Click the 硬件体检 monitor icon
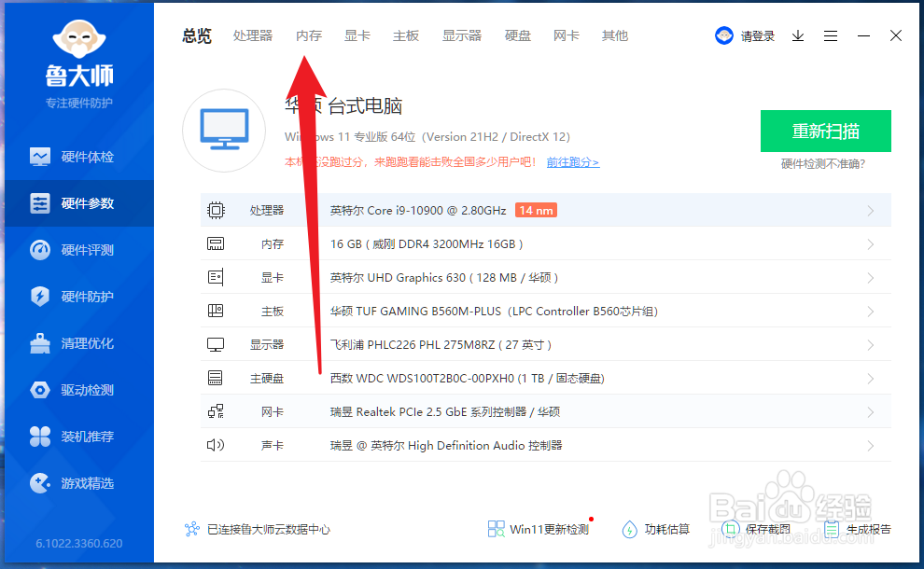The image size is (924, 569). pyautogui.click(x=40, y=157)
